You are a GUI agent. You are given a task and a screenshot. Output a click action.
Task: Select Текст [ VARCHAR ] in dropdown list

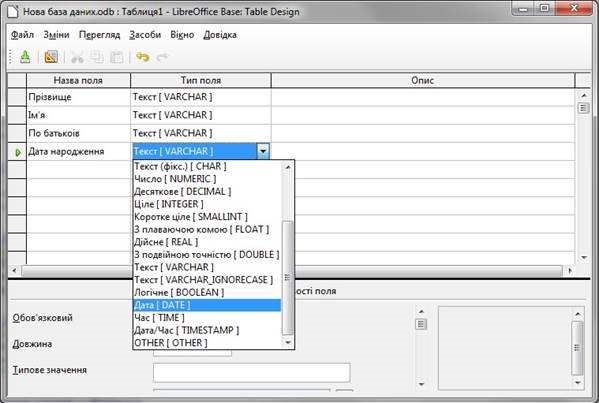pyautogui.click(x=207, y=267)
